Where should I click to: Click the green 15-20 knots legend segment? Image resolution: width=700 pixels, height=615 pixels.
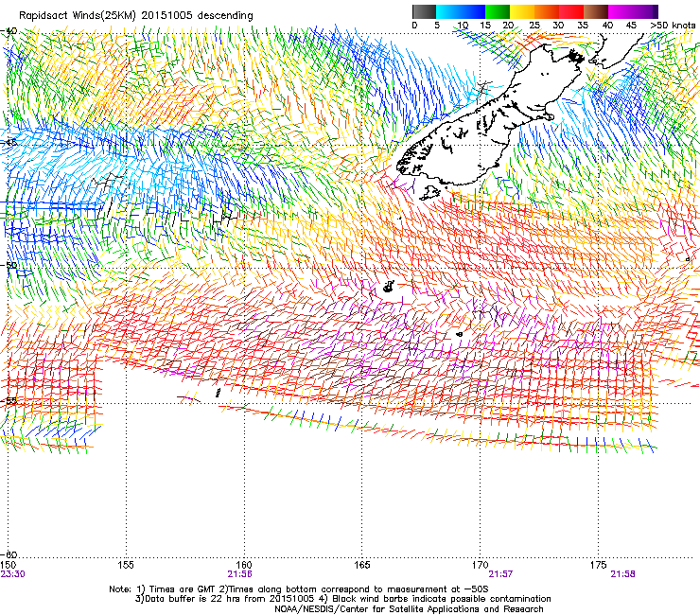[x=498, y=11]
